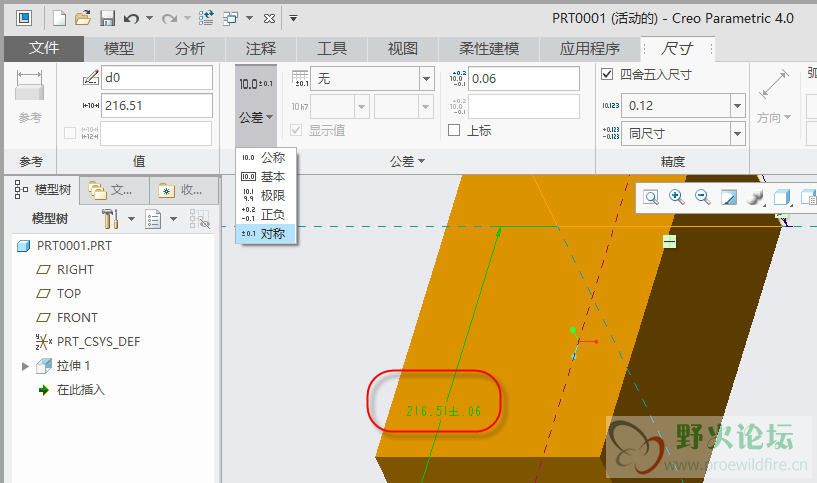
Task: Customize quick access toolbar arrow
Action: click(293, 19)
